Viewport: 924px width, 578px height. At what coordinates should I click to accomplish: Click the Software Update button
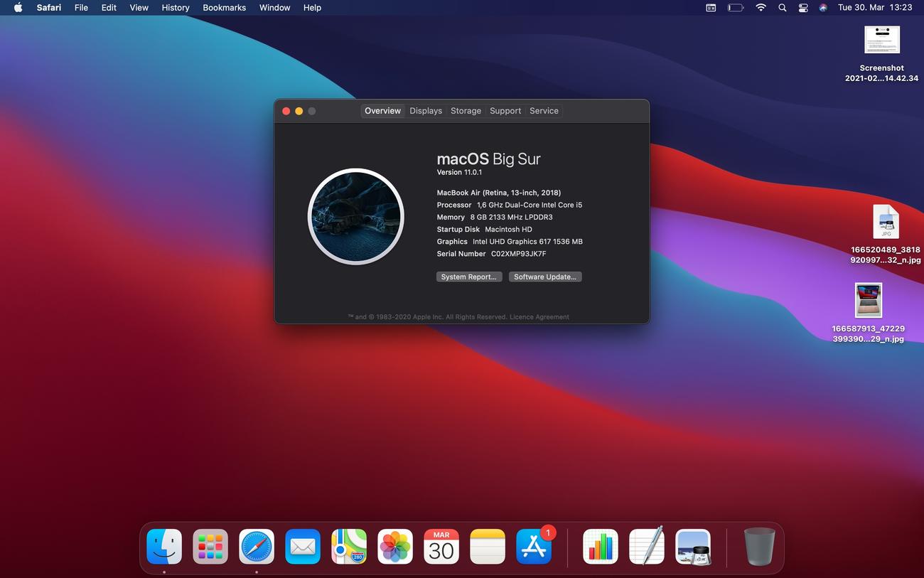point(545,277)
